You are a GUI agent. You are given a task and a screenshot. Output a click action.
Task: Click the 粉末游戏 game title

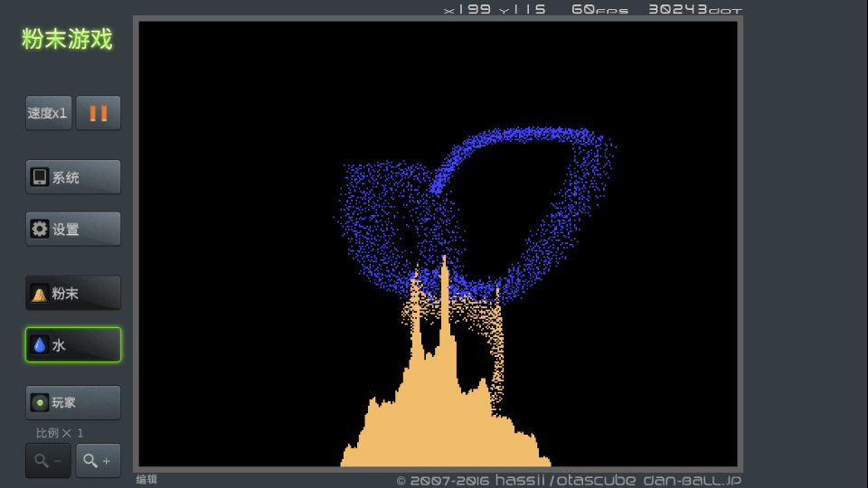click(67, 40)
